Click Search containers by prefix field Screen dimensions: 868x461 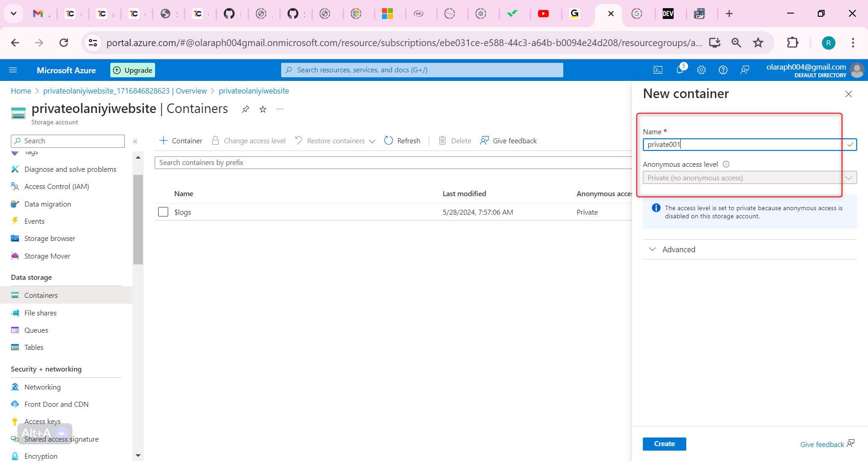pyautogui.click(x=393, y=163)
